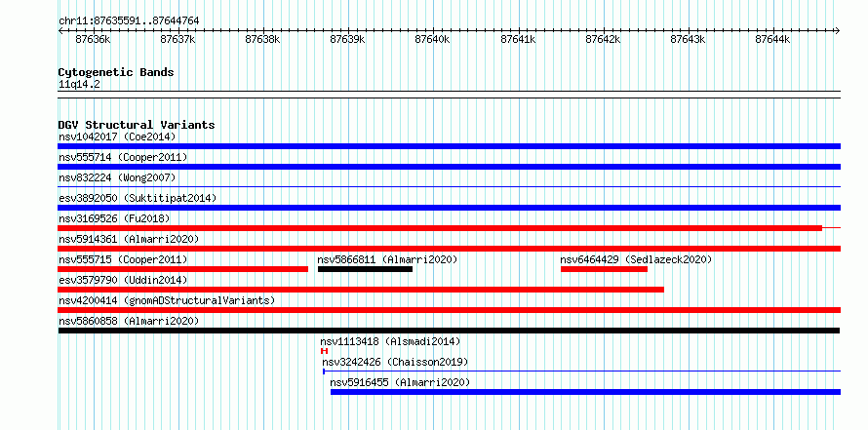
Task: Click the thin blue nsv3242426 line
Action: pyautogui.click(x=581, y=371)
